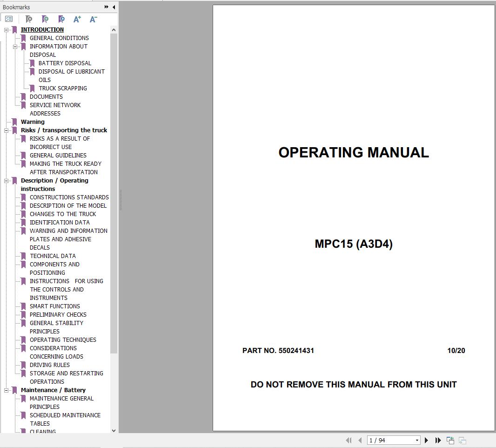Viewport: 496px width, 448px height.
Task: Open the page number dropdown arrow
Action: [417, 441]
